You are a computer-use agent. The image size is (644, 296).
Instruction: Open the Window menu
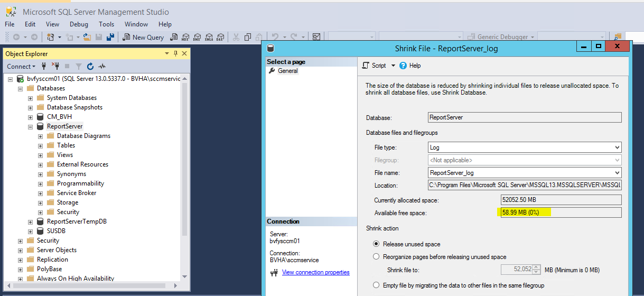tap(136, 24)
